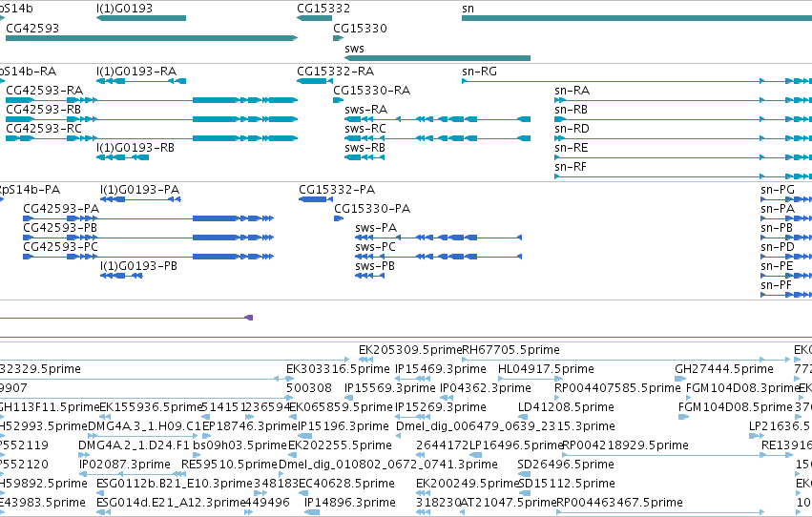
Task: Select the sn gene label
Action: [468, 9]
